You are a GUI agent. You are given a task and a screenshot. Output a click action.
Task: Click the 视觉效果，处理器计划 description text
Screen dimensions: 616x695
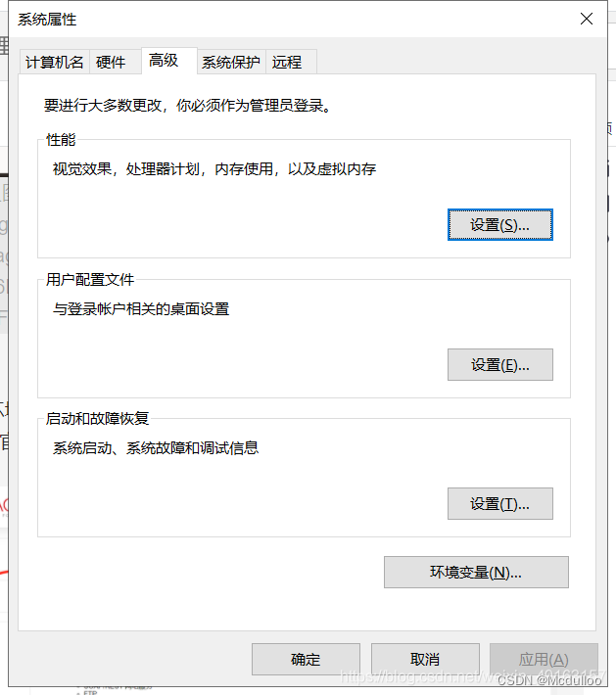point(214,169)
